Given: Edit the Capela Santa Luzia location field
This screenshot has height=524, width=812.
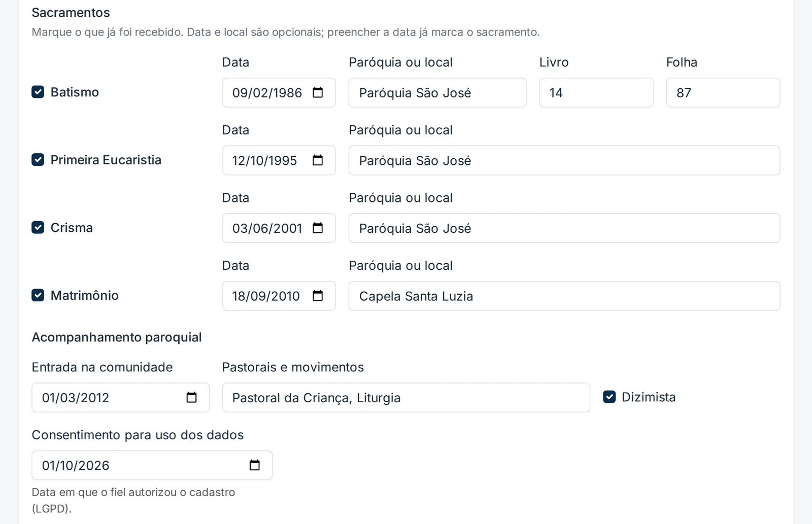Looking at the screenshot, I should coord(564,296).
